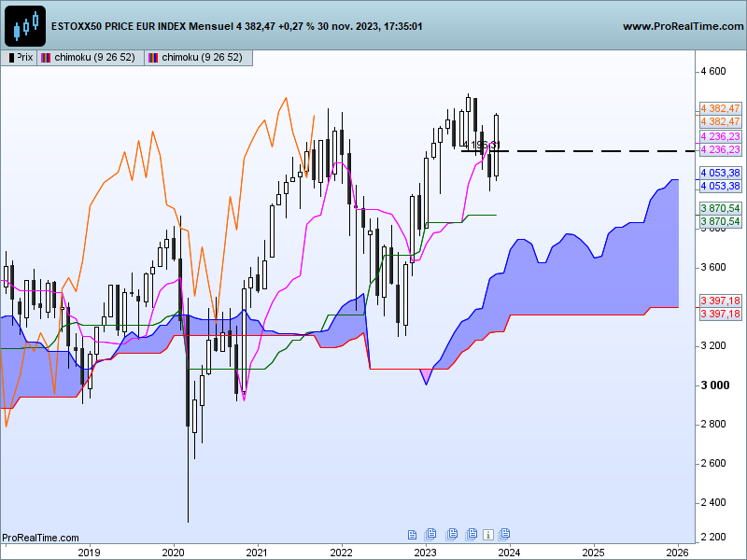Click the 2023 time axis label
Image resolution: width=747 pixels, height=560 pixels.
(426, 553)
